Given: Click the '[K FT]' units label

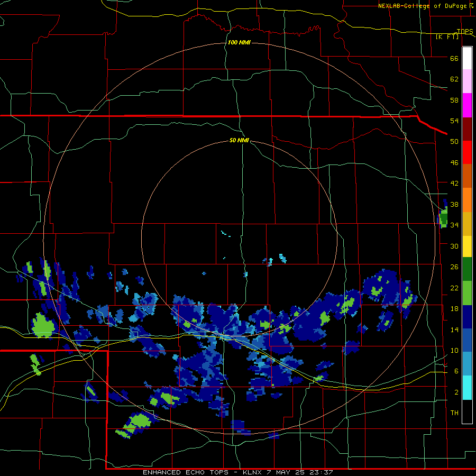Looking at the screenshot, I should 447,36.
